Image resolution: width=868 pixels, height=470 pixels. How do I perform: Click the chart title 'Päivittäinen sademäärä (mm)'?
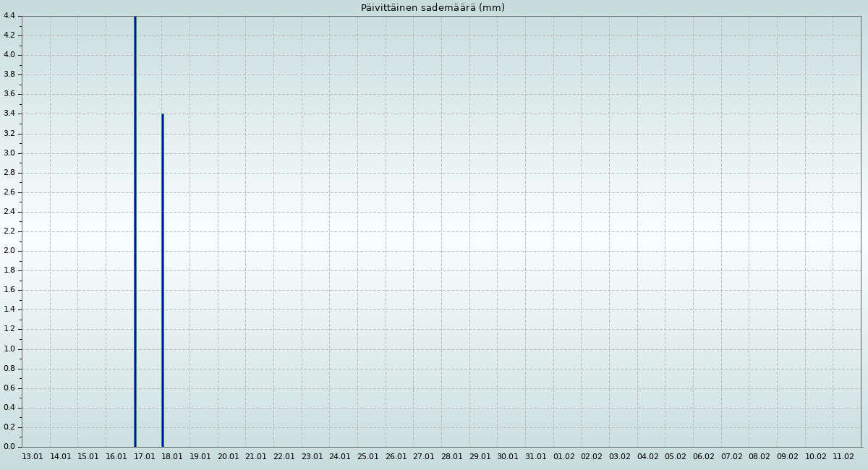pyautogui.click(x=433, y=8)
